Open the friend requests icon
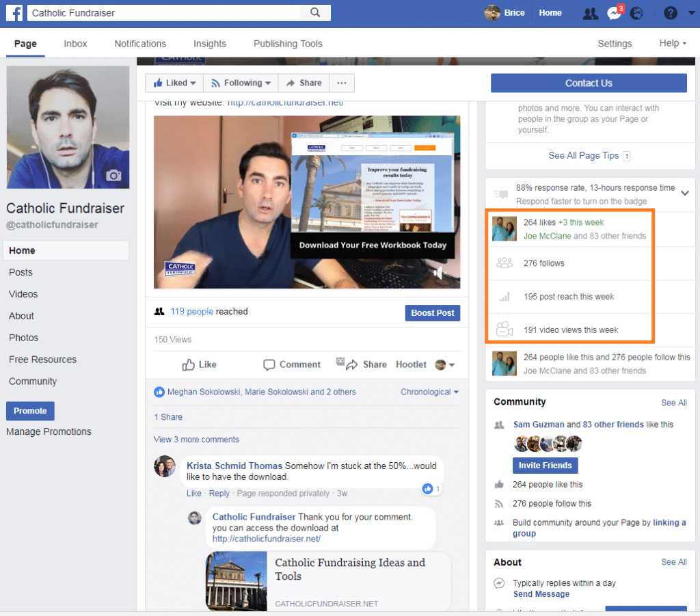 [590, 13]
